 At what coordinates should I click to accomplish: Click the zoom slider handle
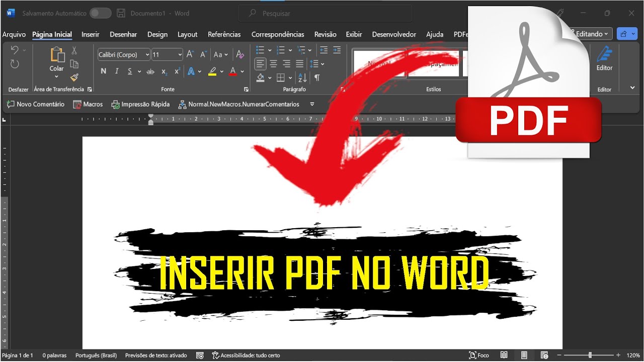590,355
